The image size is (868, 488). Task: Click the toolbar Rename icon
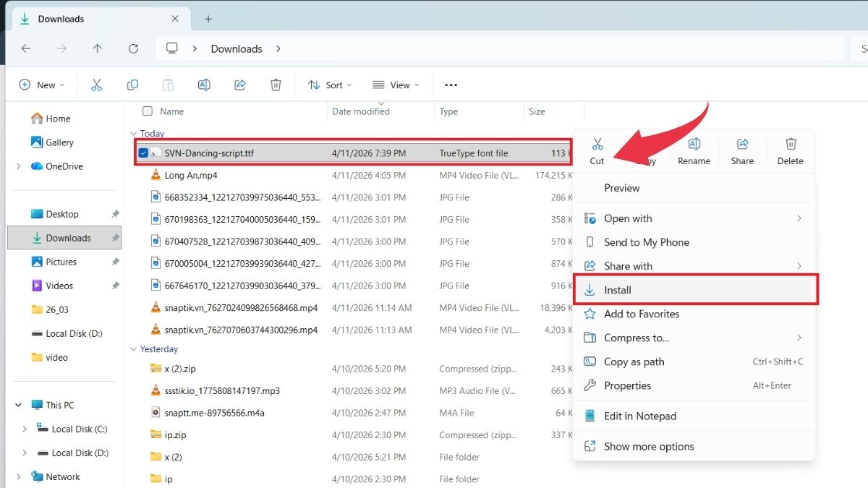(204, 85)
